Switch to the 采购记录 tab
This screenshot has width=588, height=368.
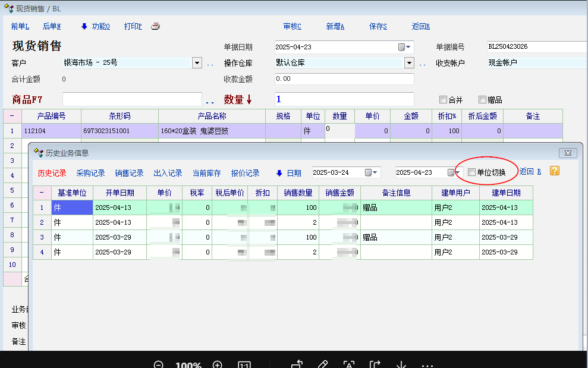tap(90, 173)
